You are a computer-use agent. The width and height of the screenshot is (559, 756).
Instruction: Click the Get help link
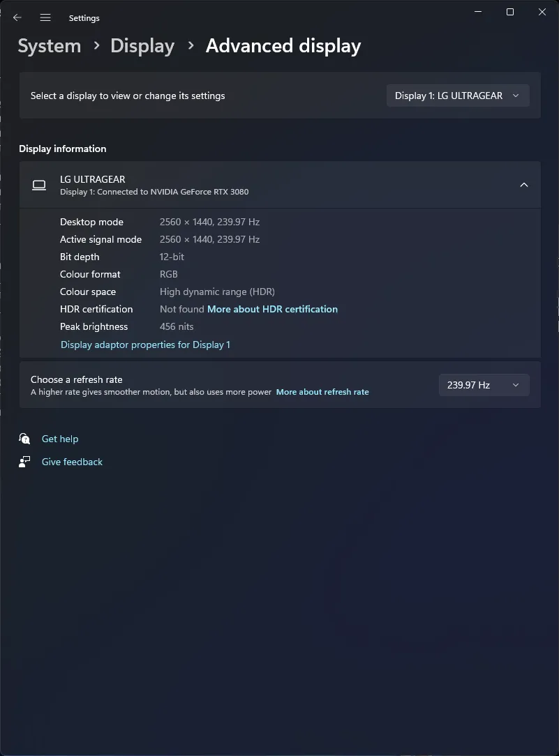(x=60, y=439)
